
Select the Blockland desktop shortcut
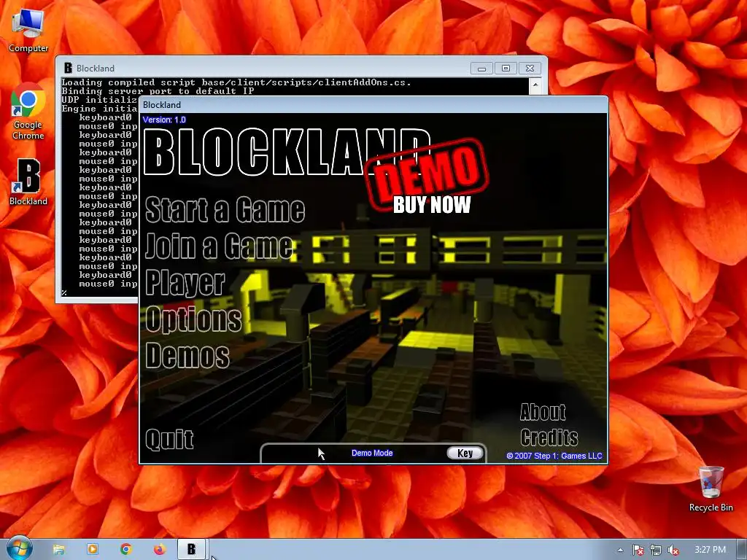(28, 182)
